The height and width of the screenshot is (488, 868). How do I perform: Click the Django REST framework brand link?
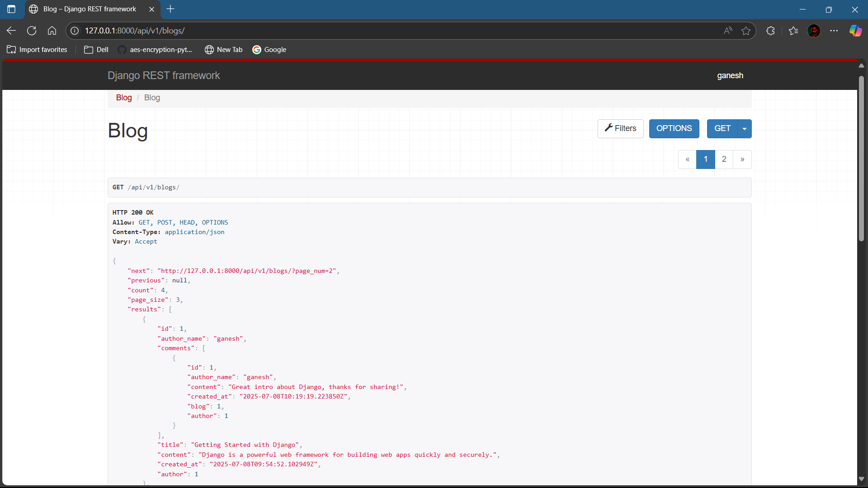(x=164, y=75)
